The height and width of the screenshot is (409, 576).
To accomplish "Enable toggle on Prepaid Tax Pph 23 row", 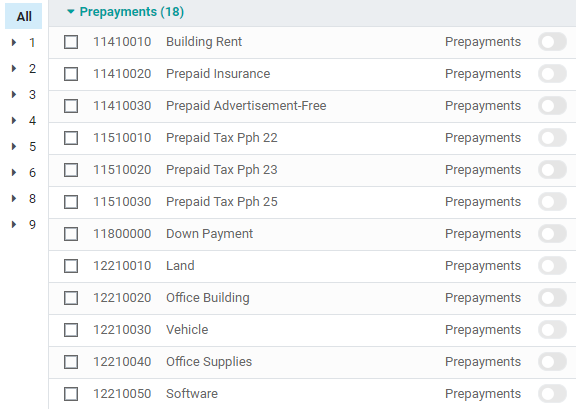I will [552, 170].
